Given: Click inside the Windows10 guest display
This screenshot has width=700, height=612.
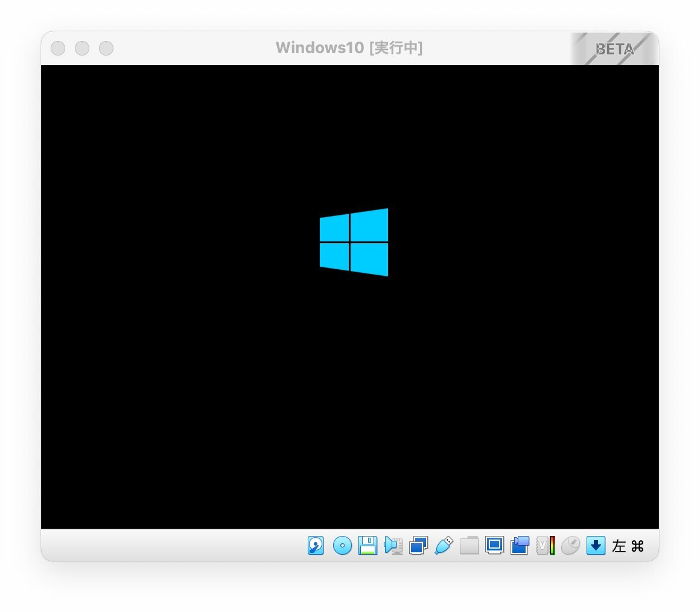Looking at the screenshot, I should pos(350,297).
